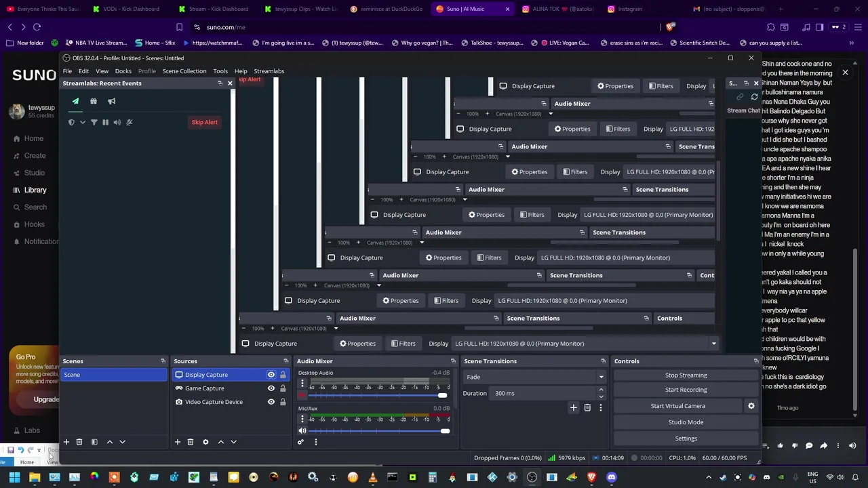
Task: Open the Streamlabs paper plane tab icon
Action: (75, 101)
